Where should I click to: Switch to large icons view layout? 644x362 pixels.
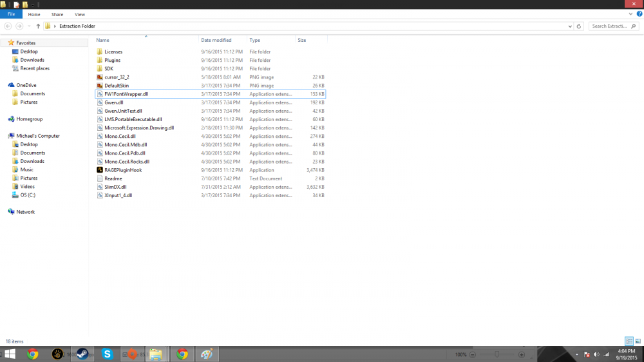(638, 341)
